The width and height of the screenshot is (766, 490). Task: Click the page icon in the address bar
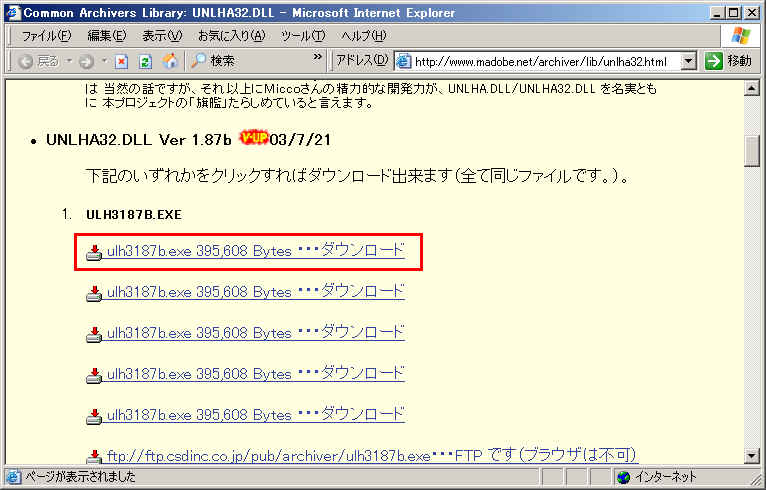[404, 61]
